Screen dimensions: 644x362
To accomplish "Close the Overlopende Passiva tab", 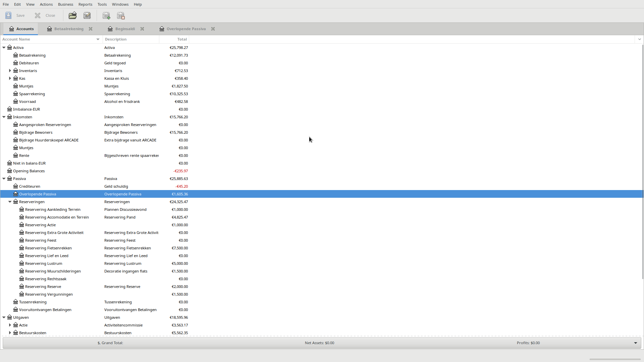I will tap(213, 29).
